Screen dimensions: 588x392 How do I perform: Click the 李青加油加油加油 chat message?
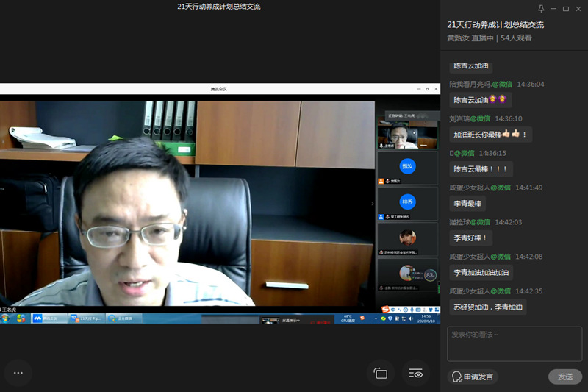(x=481, y=272)
